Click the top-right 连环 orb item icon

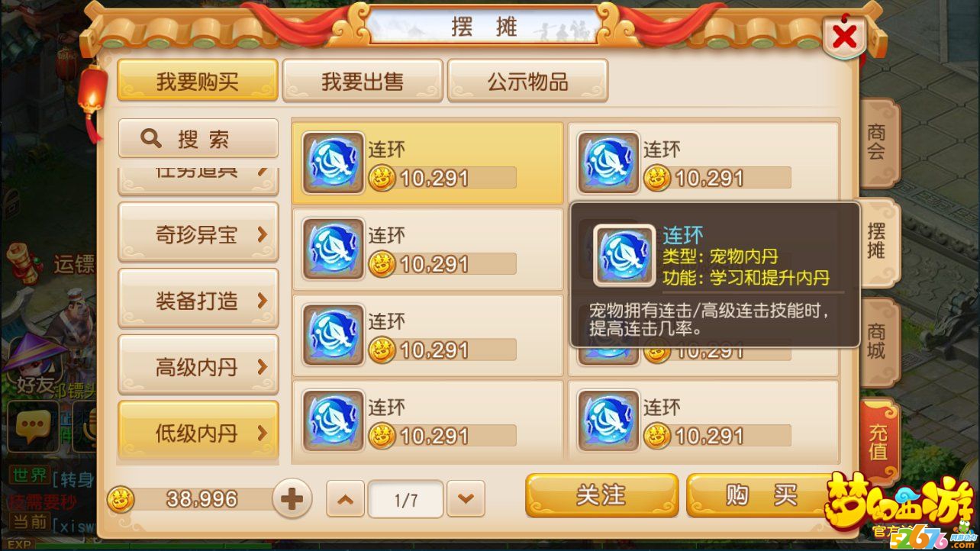[608, 163]
